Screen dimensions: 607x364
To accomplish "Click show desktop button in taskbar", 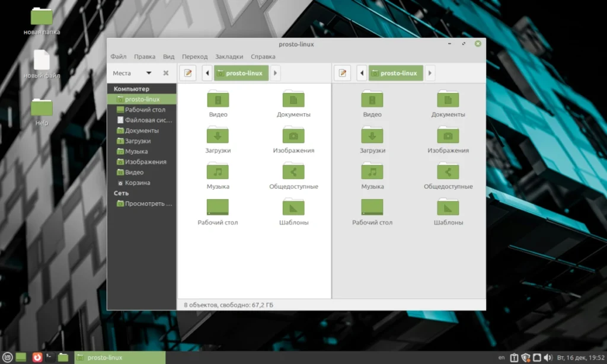I will [21, 357].
